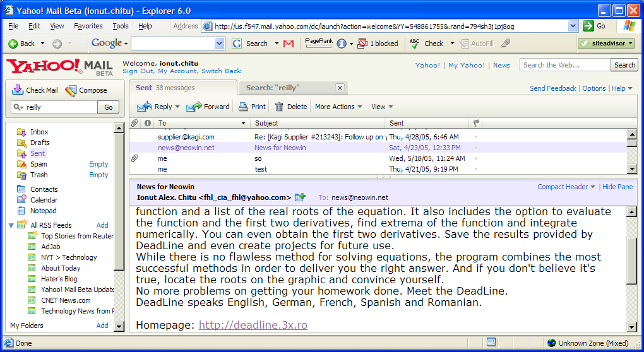Viewport: 644px width, 352px height.
Task: Click the Gmail envelope icon in Google toolbar
Action: [289, 44]
